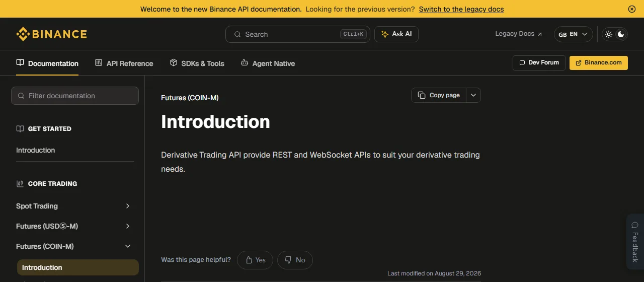This screenshot has height=282, width=644.
Task: Open the Ask AI assistant
Action: click(396, 34)
